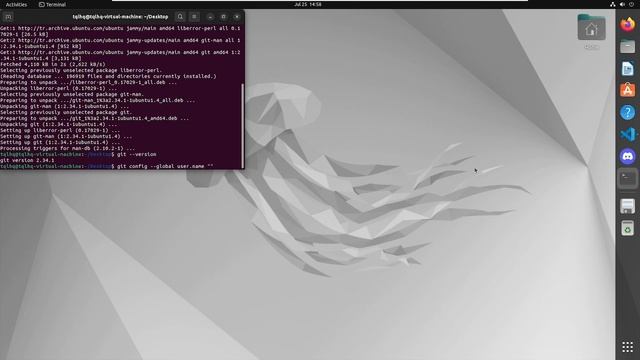Click the 'git config --global user.name' command line

[x=107, y=166]
